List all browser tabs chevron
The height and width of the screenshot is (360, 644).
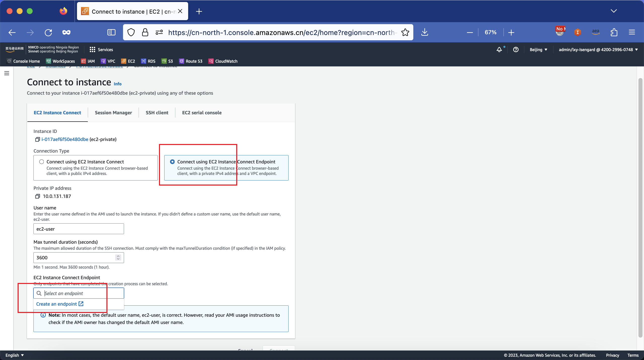614,11
